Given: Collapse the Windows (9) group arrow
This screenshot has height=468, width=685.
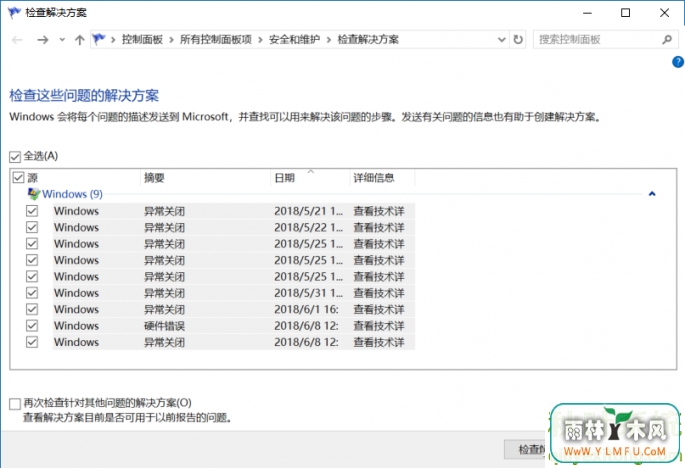Looking at the screenshot, I should pyautogui.click(x=652, y=194).
